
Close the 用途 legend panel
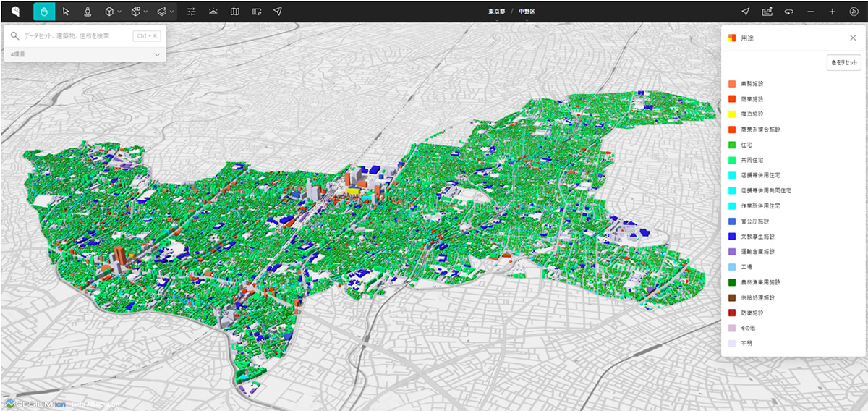coord(852,38)
